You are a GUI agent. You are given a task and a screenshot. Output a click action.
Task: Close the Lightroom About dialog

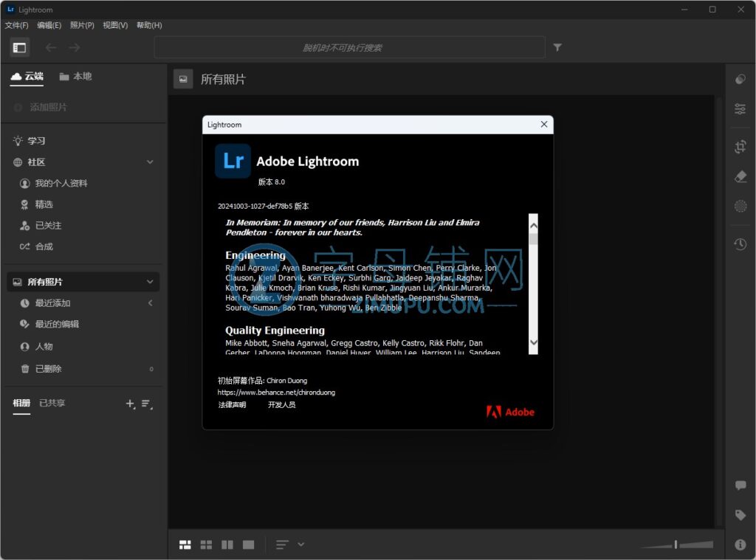point(544,125)
